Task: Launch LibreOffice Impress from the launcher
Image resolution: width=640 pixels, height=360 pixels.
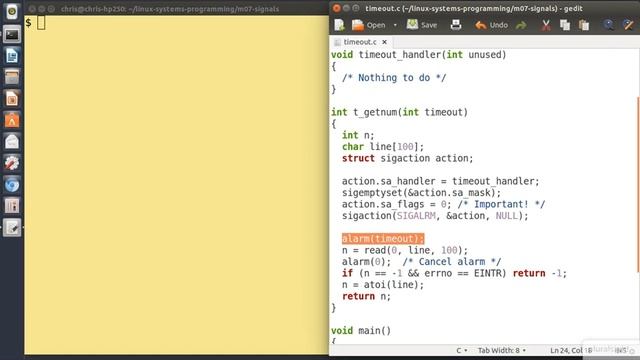Action: [x=12, y=98]
